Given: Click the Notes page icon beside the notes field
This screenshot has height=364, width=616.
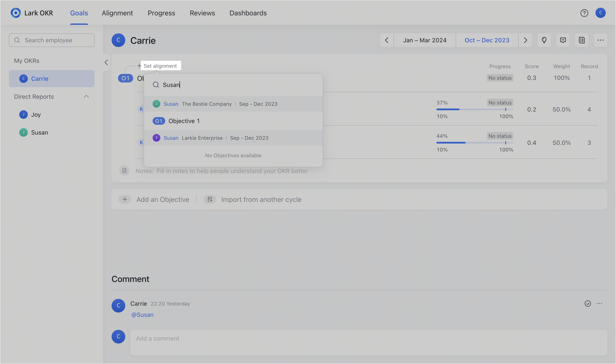Looking at the screenshot, I should [x=124, y=170].
